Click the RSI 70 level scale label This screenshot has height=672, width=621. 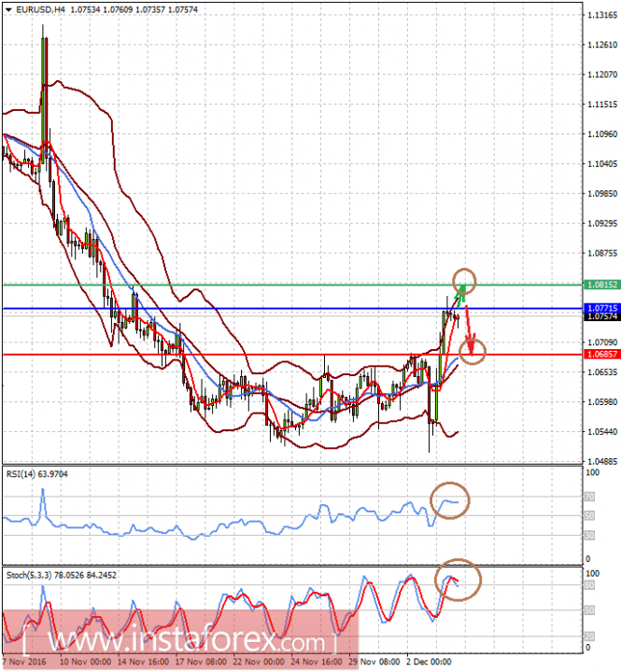tap(589, 497)
